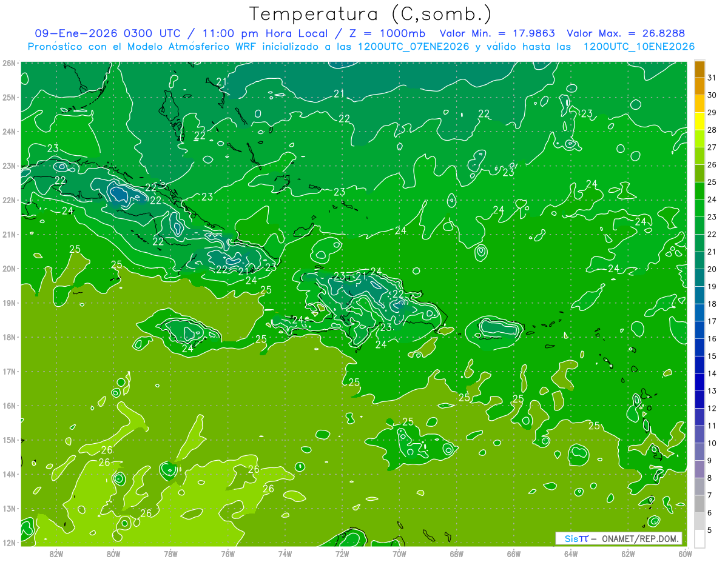
Task: Click legend value 27 on the color scale
Action: pyautogui.click(x=712, y=147)
